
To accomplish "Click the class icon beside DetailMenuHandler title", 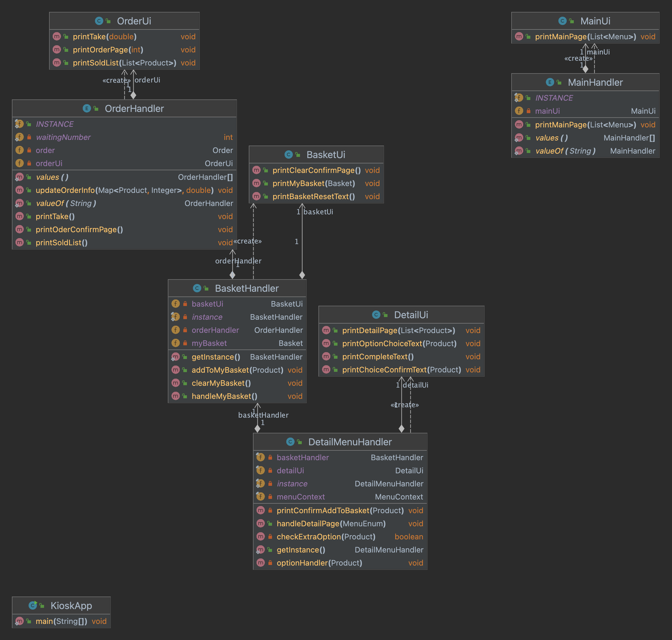I will click(290, 442).
